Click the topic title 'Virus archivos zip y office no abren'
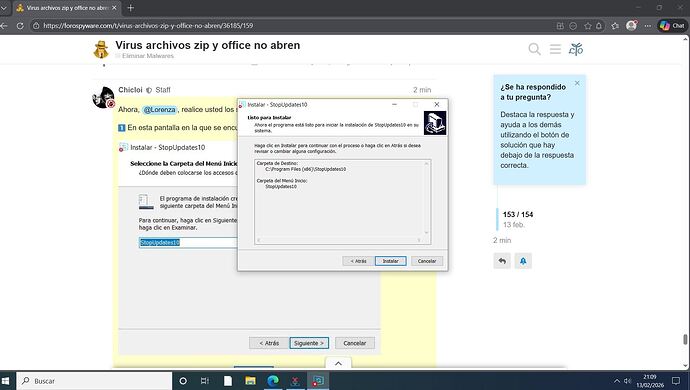 [208, 45]
